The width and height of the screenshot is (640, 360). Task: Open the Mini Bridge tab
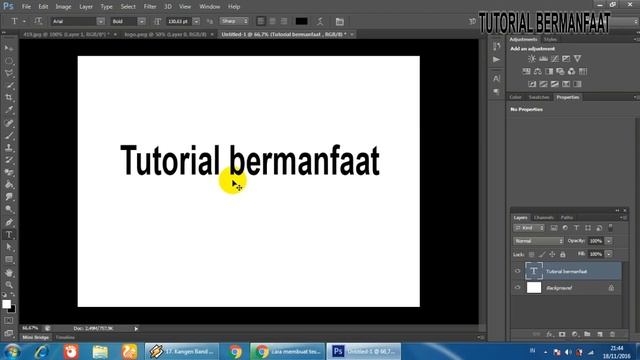point(36,338)
